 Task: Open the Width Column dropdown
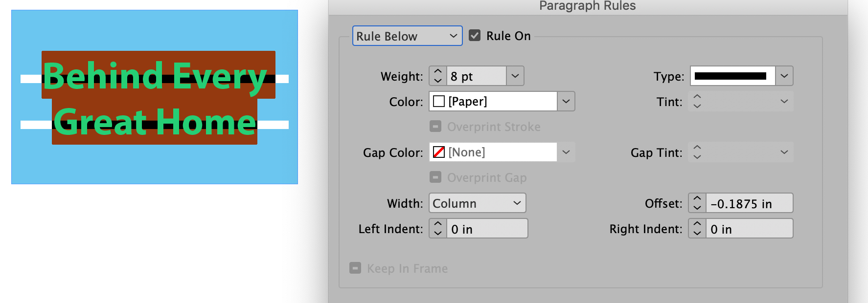pyautogui.click(x=477, y=203)
